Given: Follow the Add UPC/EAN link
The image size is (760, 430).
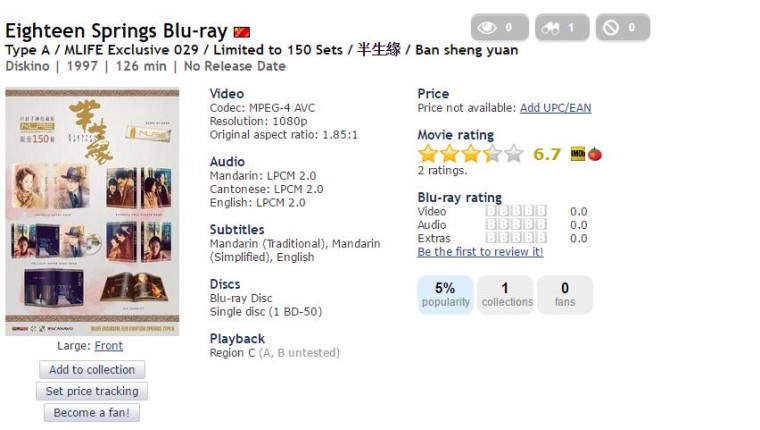Looking at the screenshot, I should [x=555, y=108].
